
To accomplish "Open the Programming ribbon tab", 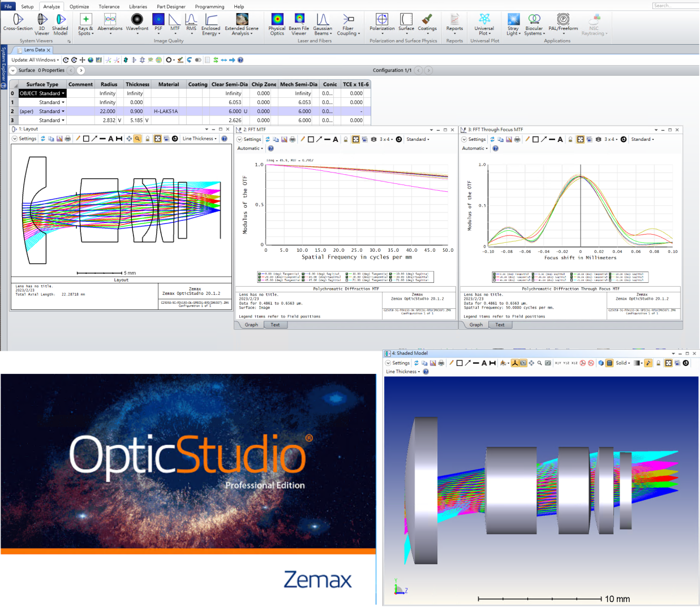I will click(x=209, y=6).
